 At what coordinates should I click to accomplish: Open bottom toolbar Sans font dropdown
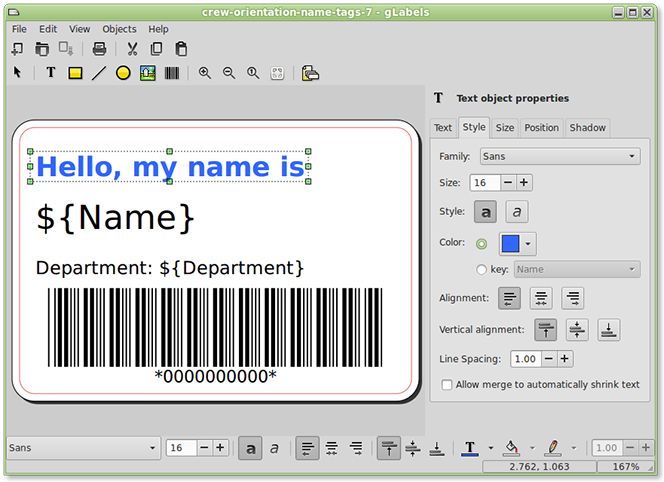(x=83, y=448)
